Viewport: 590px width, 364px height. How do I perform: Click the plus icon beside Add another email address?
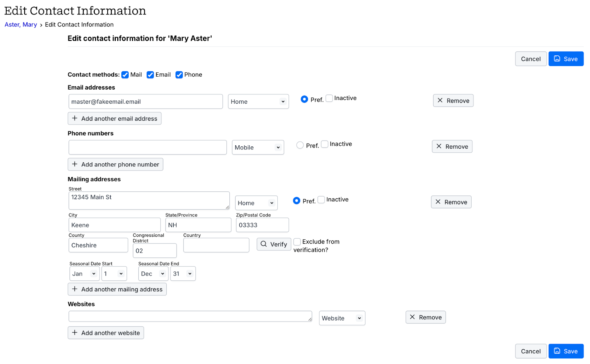tap(75, 118)
